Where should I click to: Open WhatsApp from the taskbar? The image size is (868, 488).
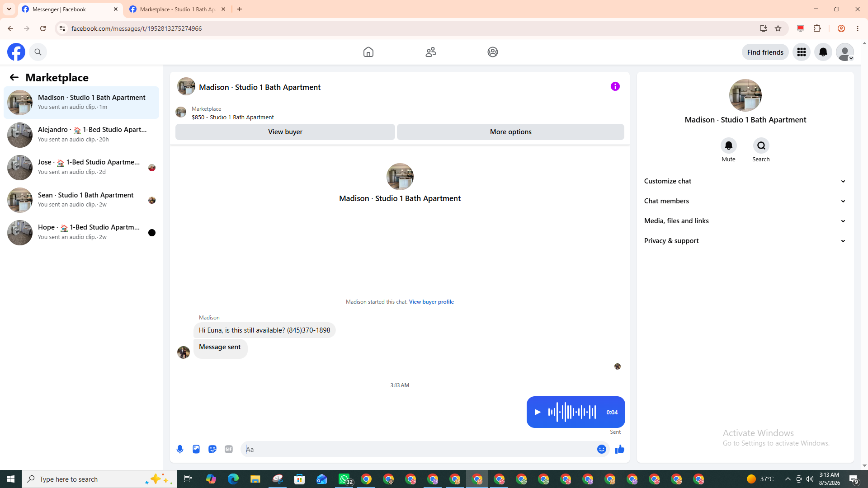(344, 479)
